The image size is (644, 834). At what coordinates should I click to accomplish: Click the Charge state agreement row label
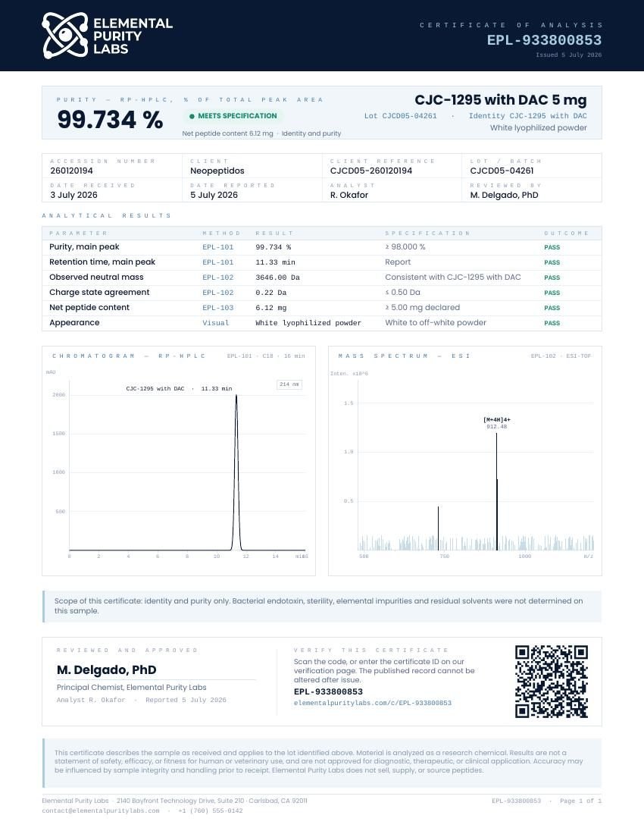pos(99,292)
